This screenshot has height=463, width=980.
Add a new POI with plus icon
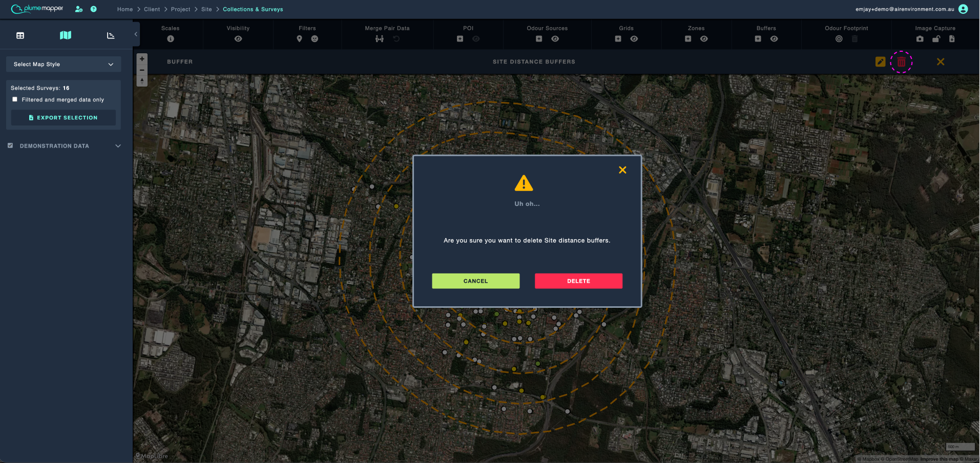point(460,39)
